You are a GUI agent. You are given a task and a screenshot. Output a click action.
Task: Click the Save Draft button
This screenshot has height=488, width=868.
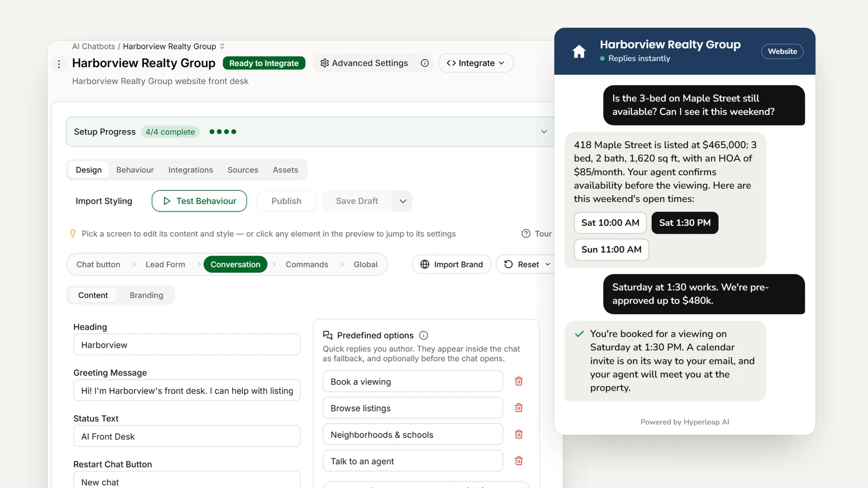pyautogui.click(x=357, y=201)
